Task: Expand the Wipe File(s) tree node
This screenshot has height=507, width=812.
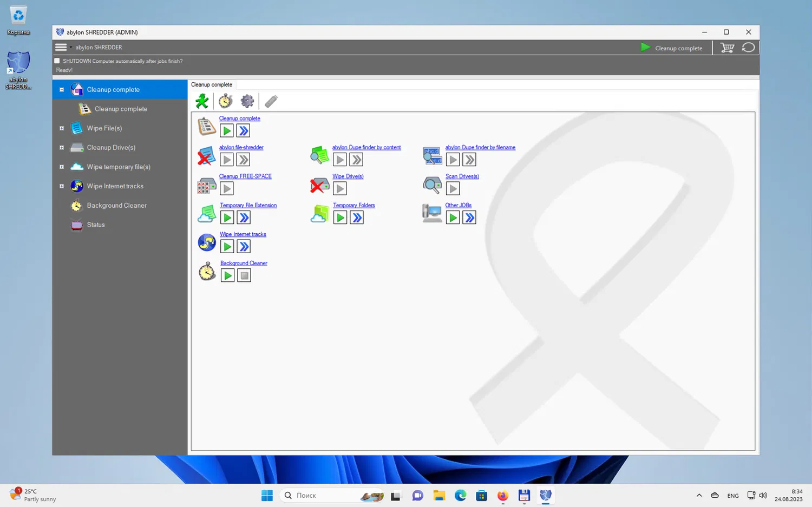Action: click(62, 128)
